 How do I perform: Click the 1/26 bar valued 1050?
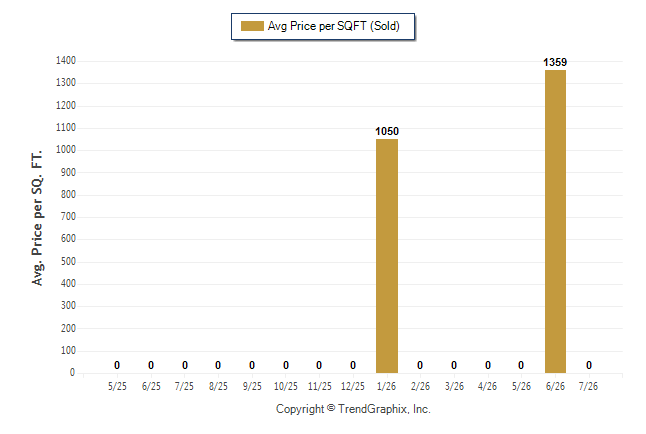click(387, 256)
